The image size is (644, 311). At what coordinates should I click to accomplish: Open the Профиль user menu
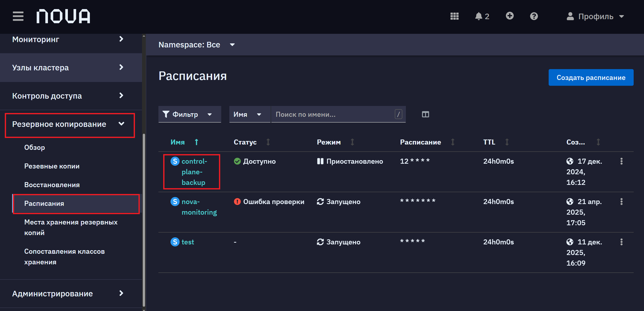click(x=595, y=16)
